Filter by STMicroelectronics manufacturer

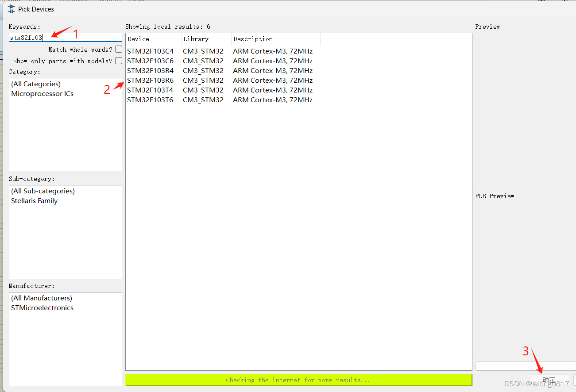click(42, 308)
